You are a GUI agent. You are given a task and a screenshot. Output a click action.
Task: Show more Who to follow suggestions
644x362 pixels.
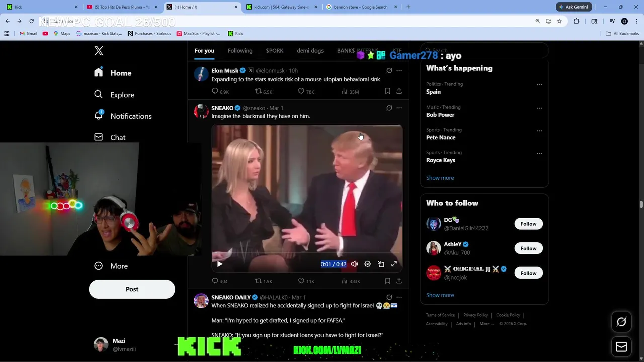440,295
